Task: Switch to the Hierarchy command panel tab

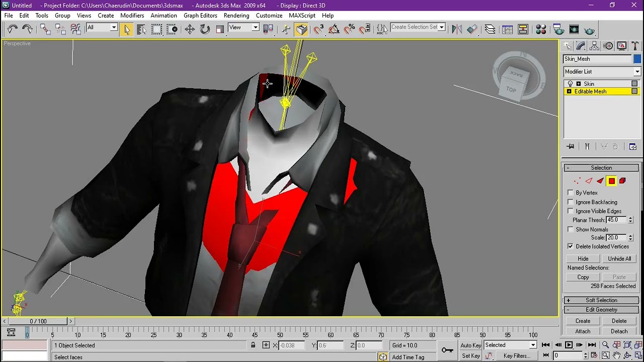Action: (x=595, y=46)
